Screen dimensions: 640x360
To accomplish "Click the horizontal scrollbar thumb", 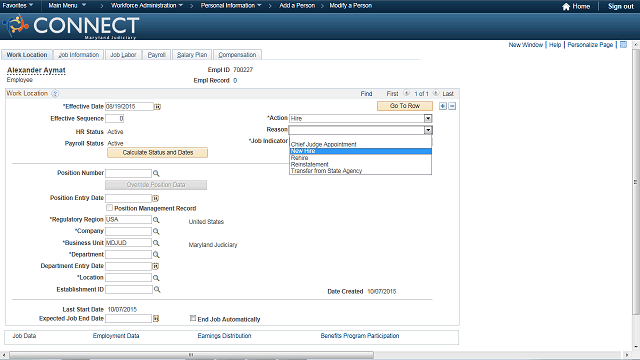I will click(191, 355).
